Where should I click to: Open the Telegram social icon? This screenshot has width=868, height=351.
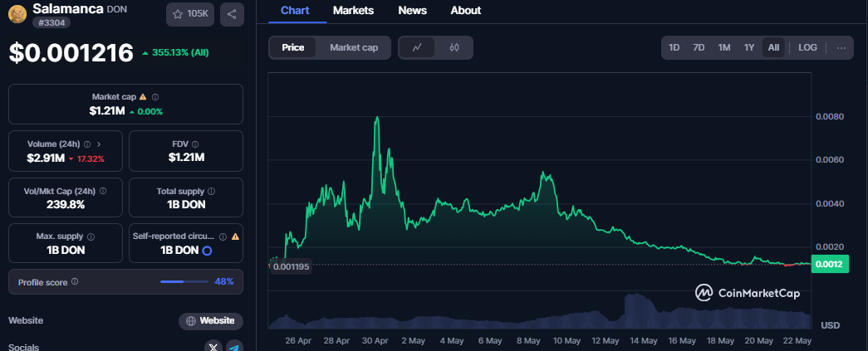click(235, 347)
